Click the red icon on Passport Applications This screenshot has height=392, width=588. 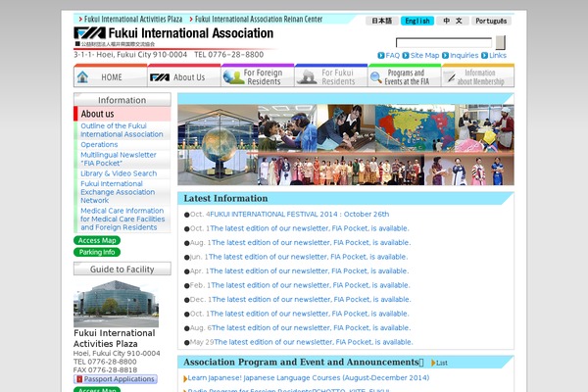coord(79,379)
